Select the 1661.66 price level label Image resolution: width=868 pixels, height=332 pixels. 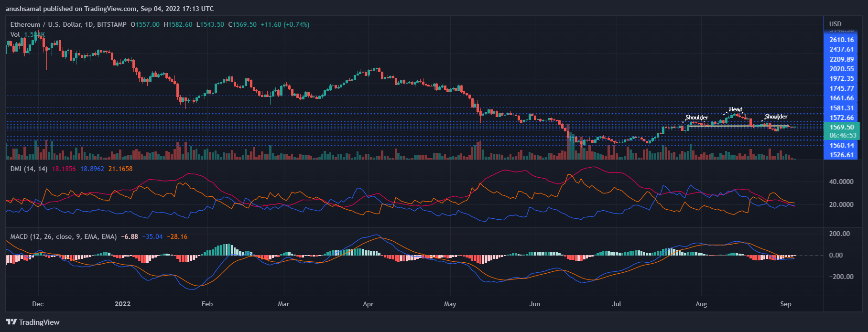(x=842, y=98)
